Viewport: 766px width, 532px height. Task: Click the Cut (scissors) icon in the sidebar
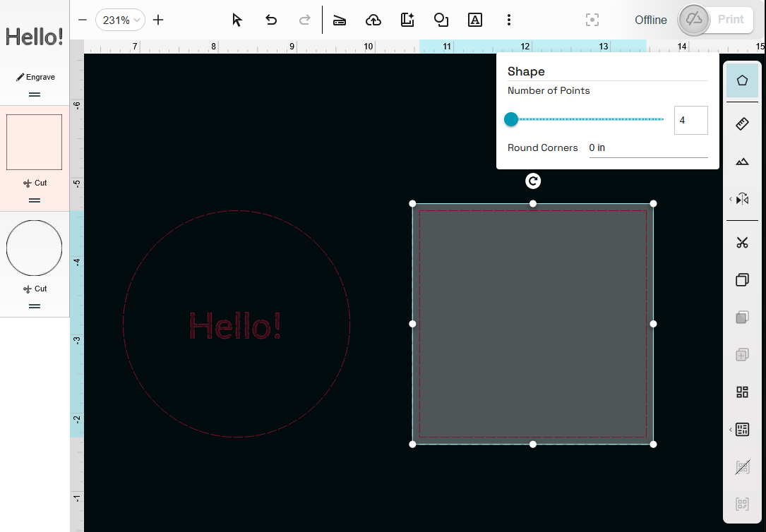(x=742, y=242)
